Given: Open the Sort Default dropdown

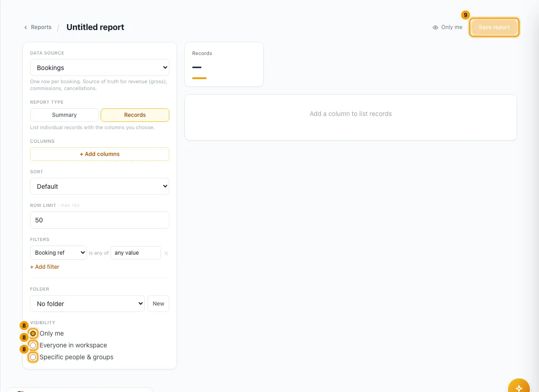Looking at the screenshot, I should pos(100,186).
